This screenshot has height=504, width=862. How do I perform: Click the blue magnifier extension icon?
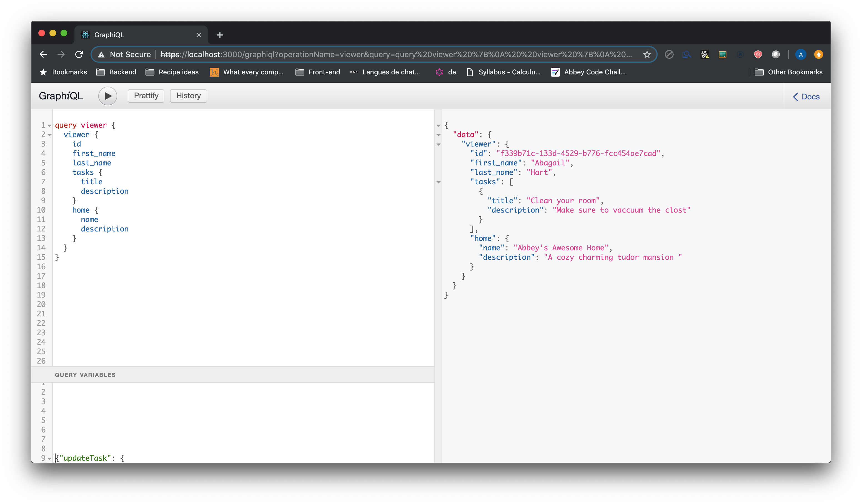pos(687,54)
